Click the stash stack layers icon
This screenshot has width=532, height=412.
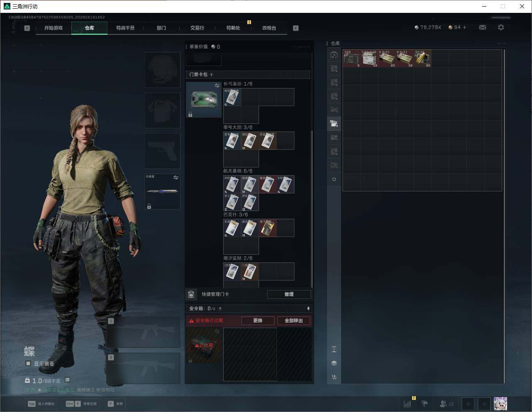[334, 363]
